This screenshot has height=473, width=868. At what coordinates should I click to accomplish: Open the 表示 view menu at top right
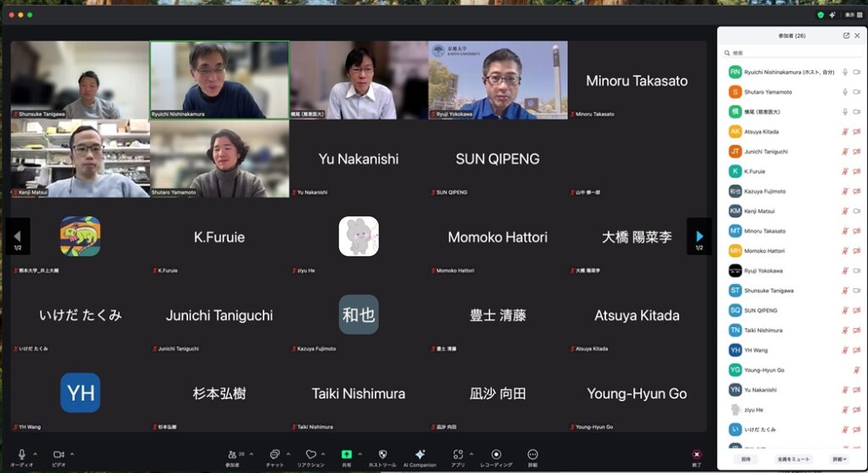pyautogui.click(x=850, y=15)
